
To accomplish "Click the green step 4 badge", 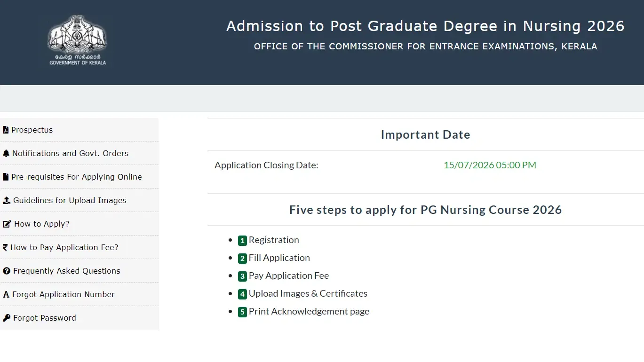I will pyautogui.click(x=242, y=294).
